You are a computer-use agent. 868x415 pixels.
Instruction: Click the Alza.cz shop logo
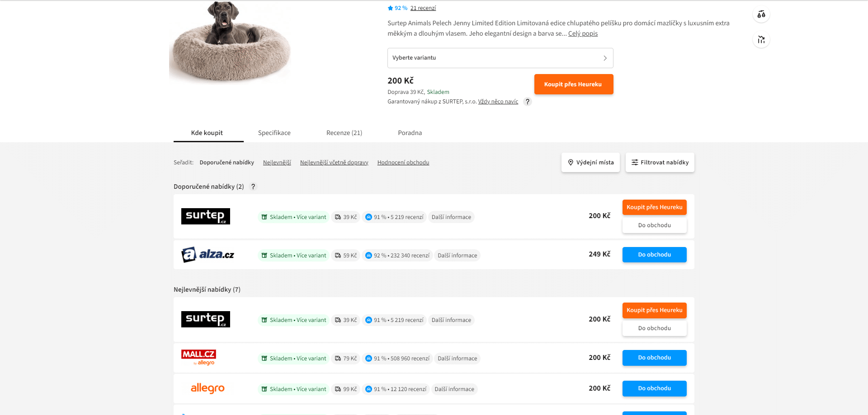point(208,255)
